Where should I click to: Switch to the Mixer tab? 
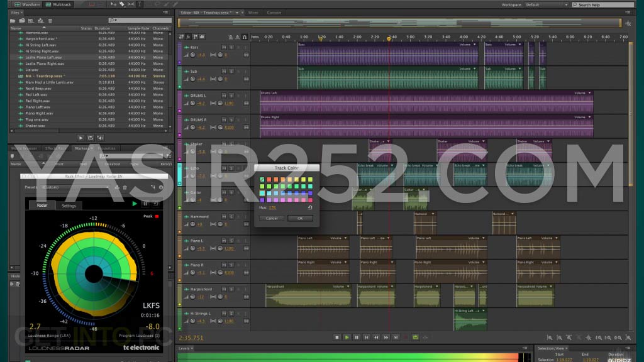click(x=253, y=13)
